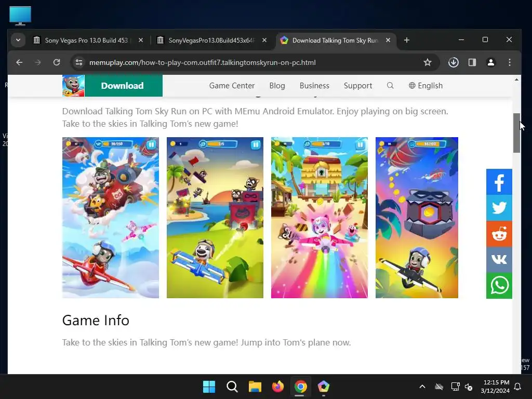Close the Talking Tom Sky Run tab
The image size is (532, 399).
[x=388, y=40]
